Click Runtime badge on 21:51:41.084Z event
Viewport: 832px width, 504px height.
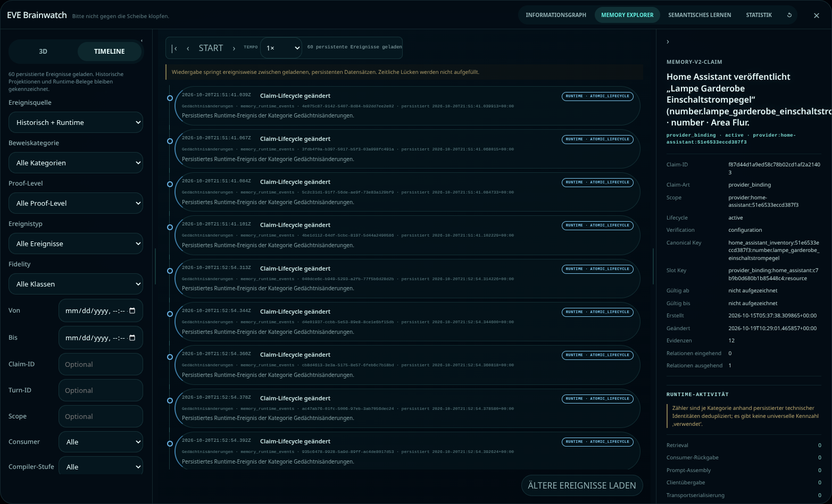pyautogui.click(x=597, y=182)
